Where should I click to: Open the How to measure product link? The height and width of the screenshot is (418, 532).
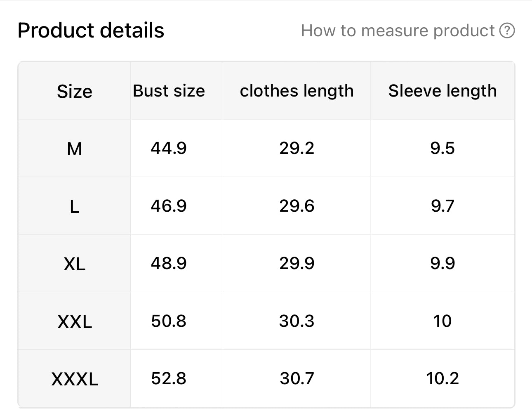click(398, 30)
